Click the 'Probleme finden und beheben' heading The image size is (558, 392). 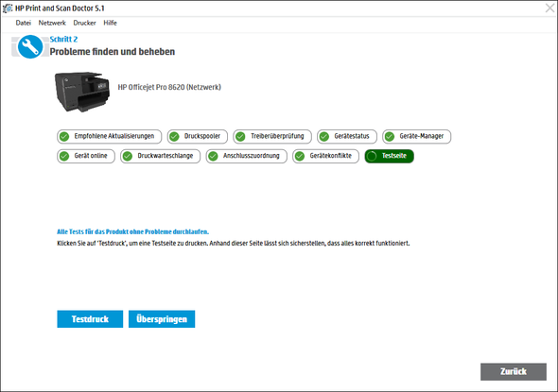pyautogui.click(x=113, y=52)
